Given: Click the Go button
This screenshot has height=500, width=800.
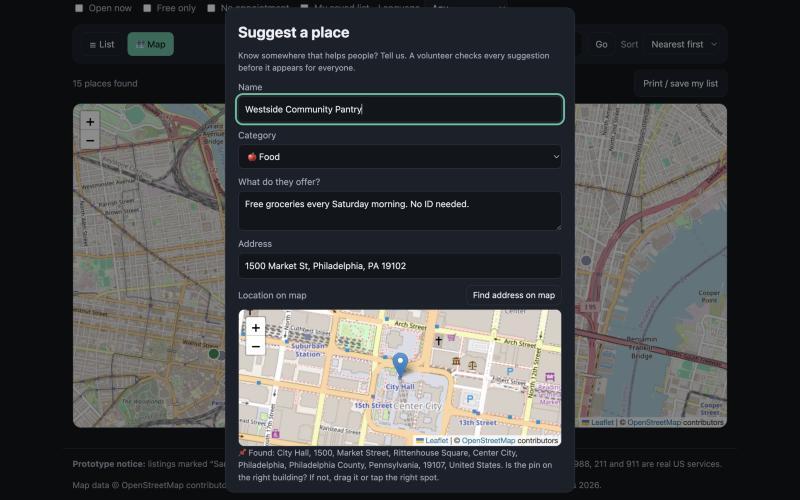Looking at the screenshot, I should 602,44.
